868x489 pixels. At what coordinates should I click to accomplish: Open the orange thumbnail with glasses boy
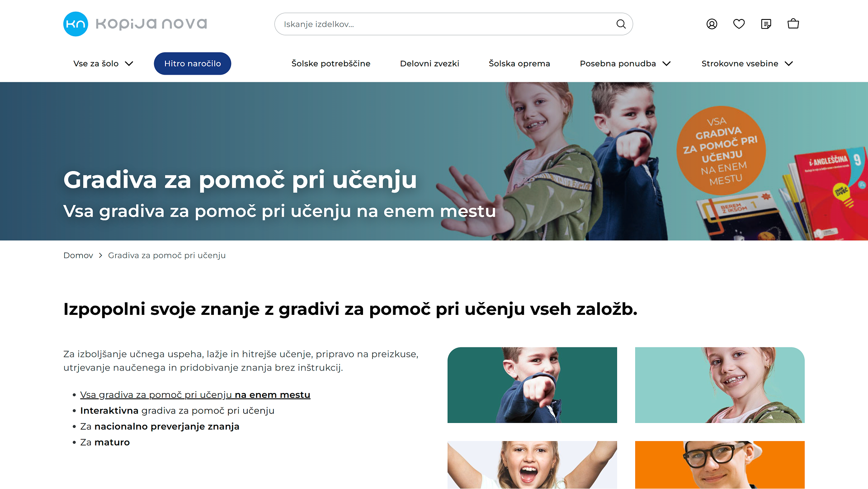[x=720, y=465]
